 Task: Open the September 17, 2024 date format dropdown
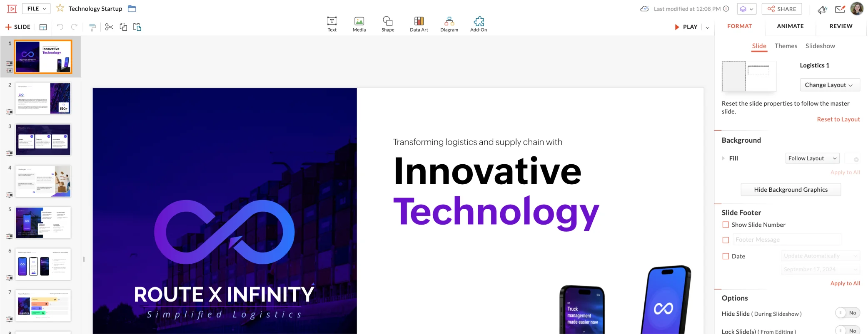820,269
